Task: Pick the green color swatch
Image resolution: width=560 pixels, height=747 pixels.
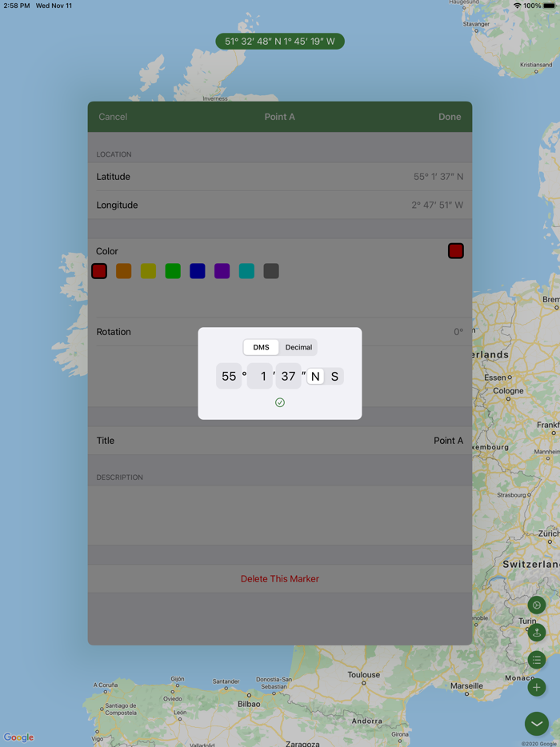Action: (173, 271)
